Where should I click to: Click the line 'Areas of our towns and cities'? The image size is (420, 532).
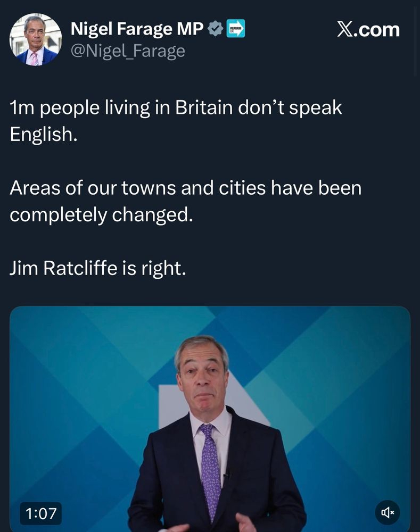coord(185,188)
